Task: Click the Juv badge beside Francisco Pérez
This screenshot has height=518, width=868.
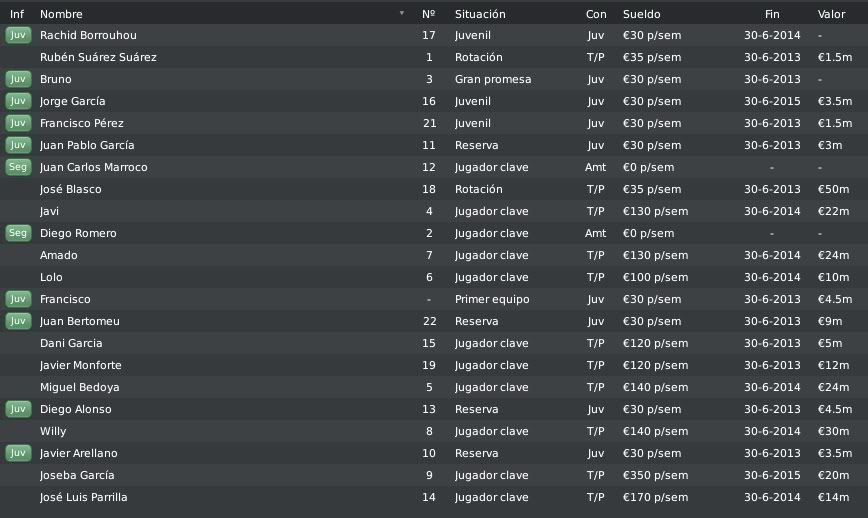Action: [x=18, y=123]
